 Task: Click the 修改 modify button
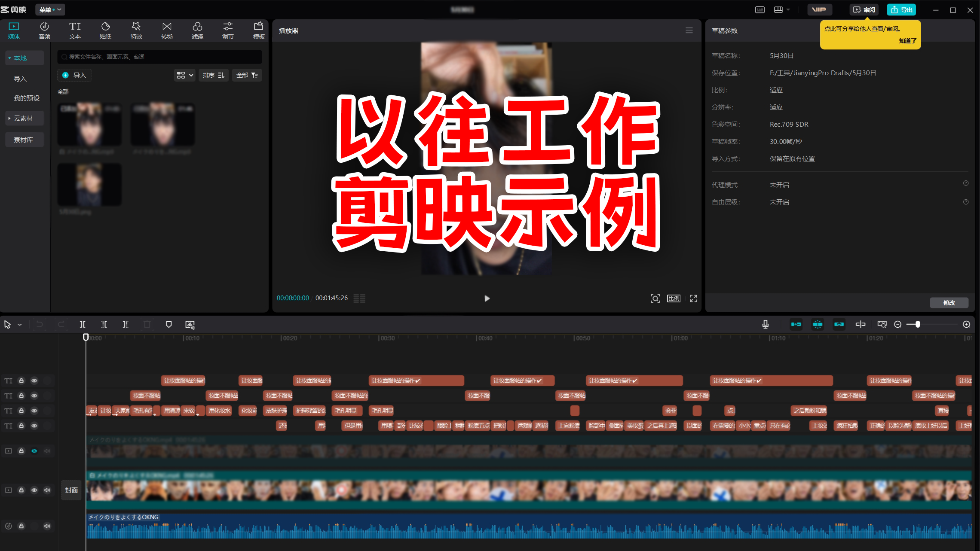click(x=949, y=303)
